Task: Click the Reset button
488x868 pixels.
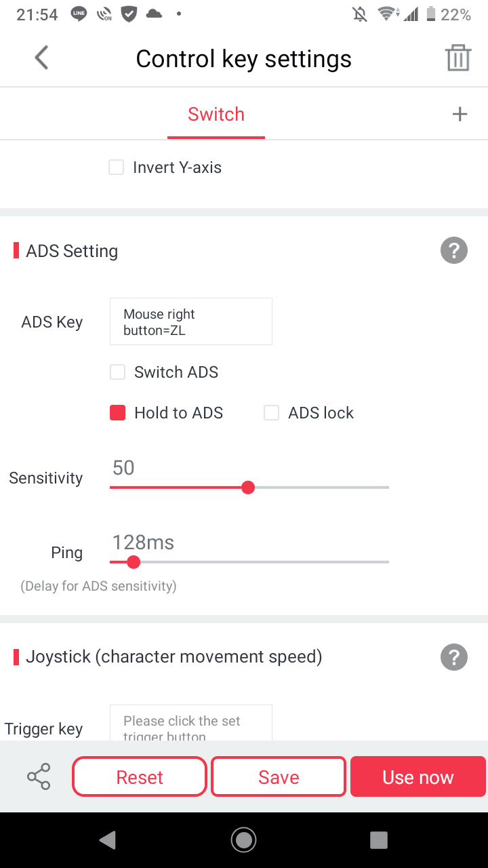Action: 140,777
